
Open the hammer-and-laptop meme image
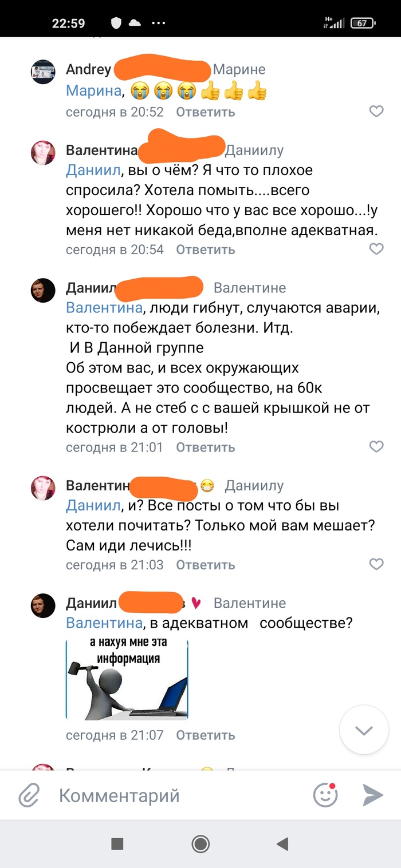click(x=127, y=679)
